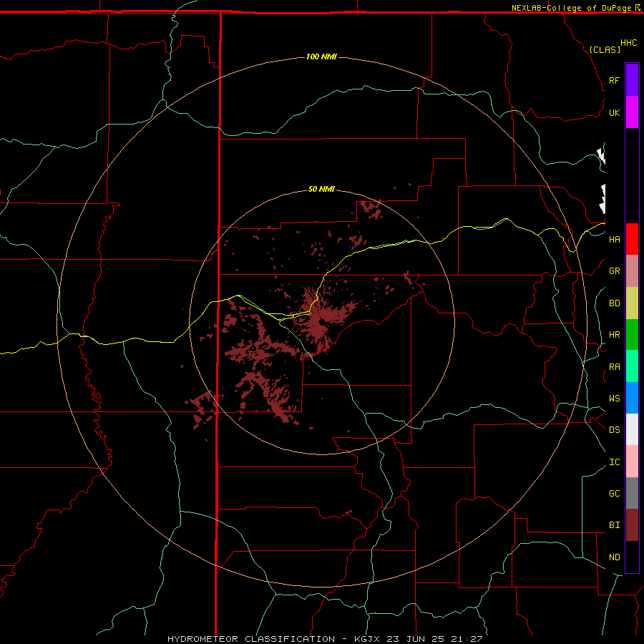Click the HA red legend swatch
The image size is (644, 644).
[632, 239]
